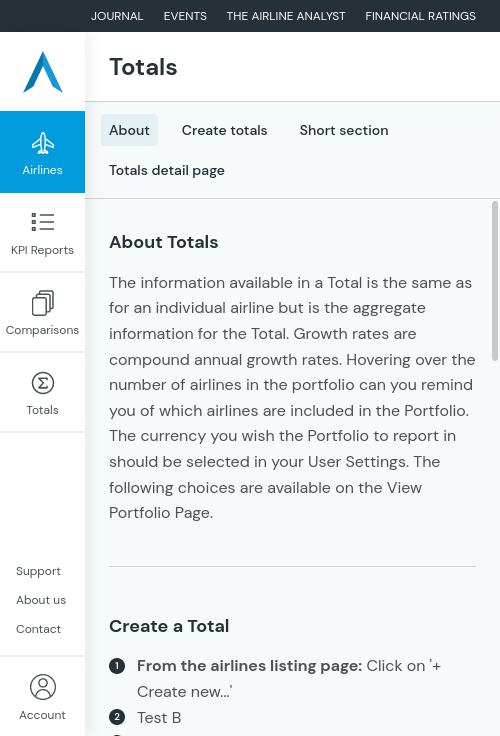
Task: Open the Short section tab
Action: tap(344, 130)
